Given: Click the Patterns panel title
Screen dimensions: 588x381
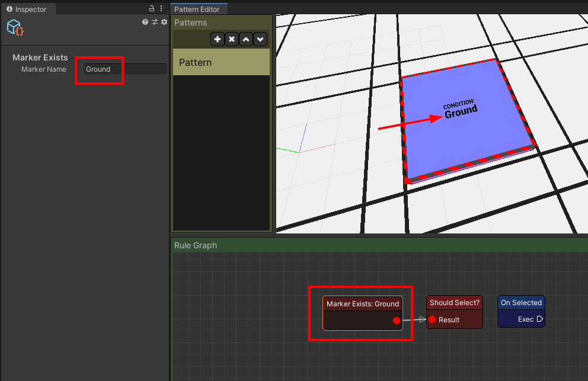Looking at the screenshot, I should point(190,23).
